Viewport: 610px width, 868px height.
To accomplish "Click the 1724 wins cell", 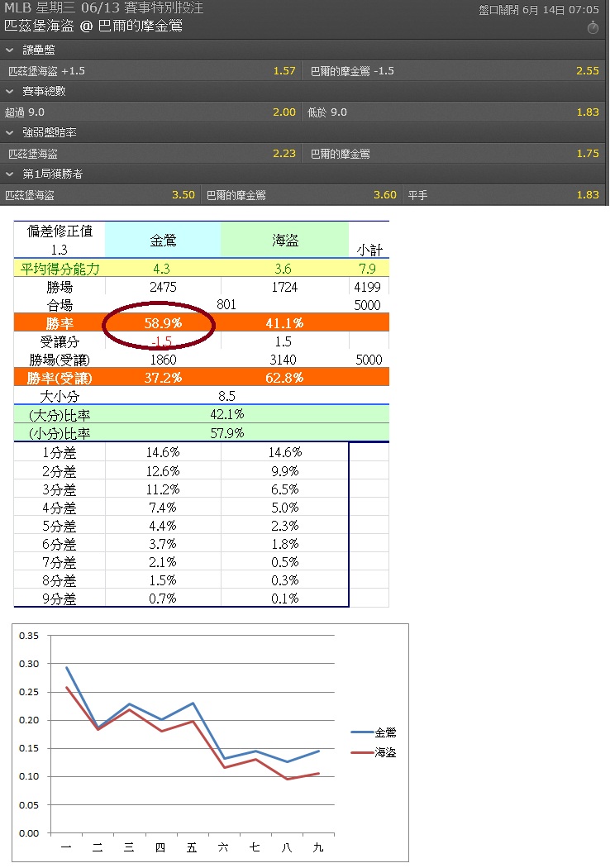I will coord(284,287).
